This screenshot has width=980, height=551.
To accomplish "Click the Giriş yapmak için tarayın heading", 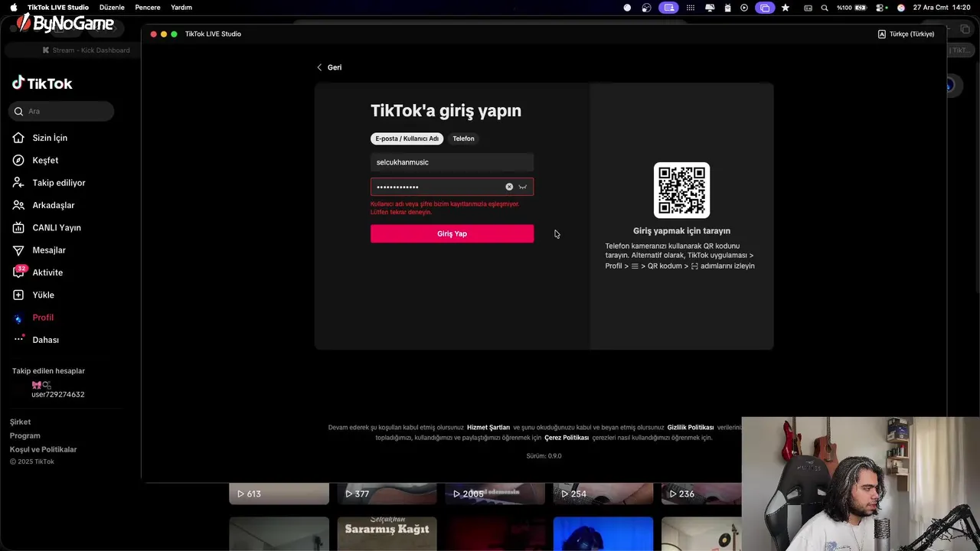I will (681, 231).
